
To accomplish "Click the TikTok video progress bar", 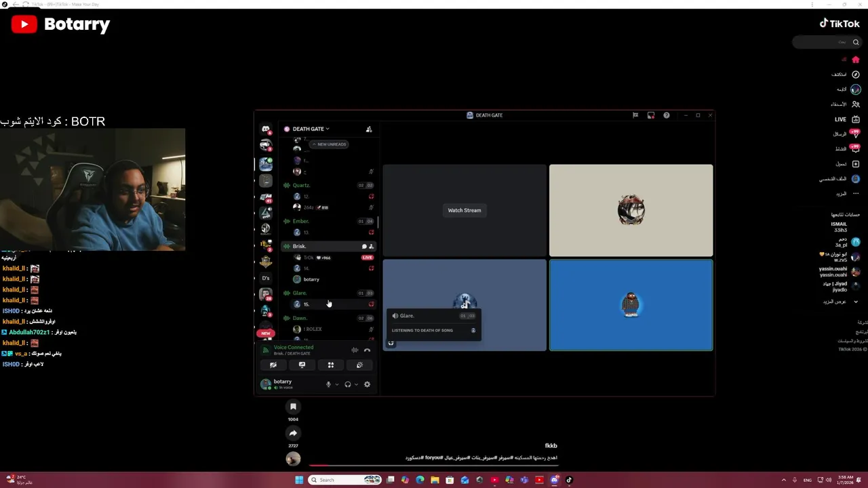I will (434, 465).
